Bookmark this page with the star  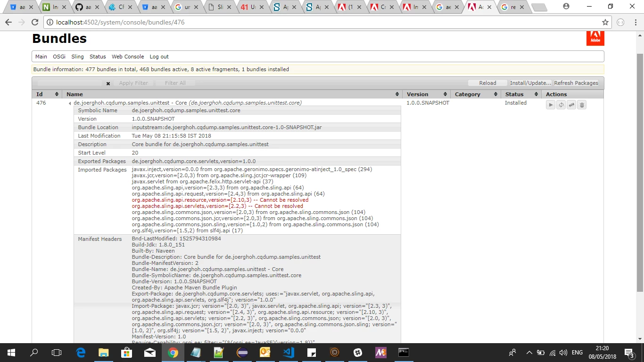click(605, 22)
